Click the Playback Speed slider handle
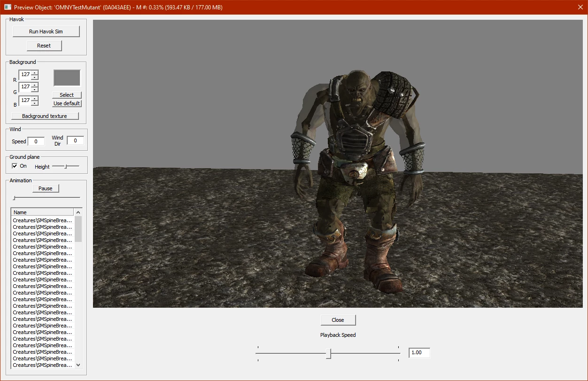This screenshot has width=588, height=381. [329, 354]
